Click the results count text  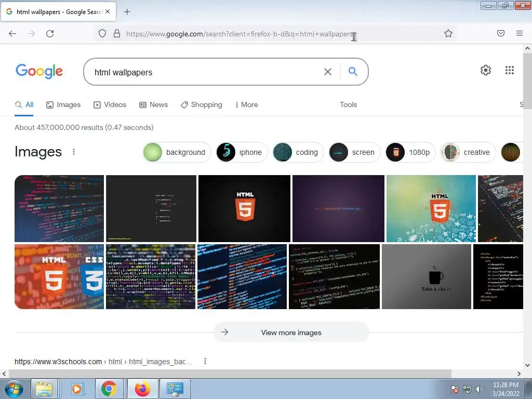pos(84,128)
